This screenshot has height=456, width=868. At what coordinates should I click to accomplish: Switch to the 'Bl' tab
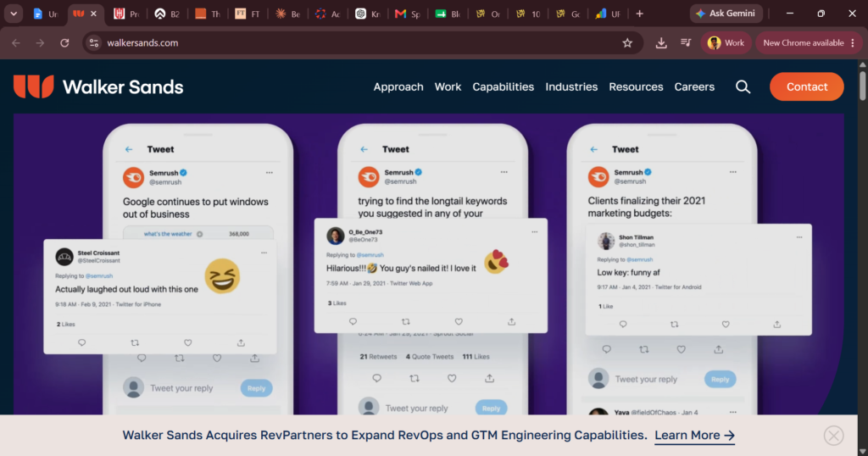(448, 14)
